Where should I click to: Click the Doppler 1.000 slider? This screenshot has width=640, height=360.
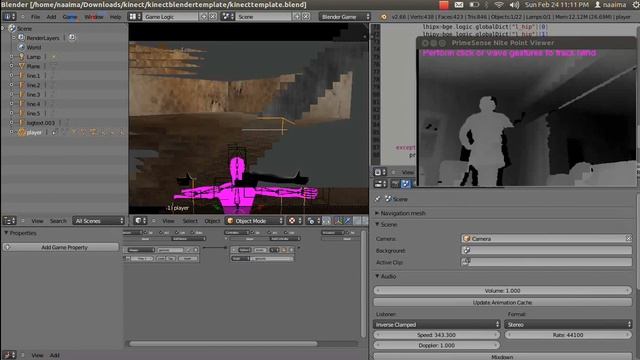(x=437, y=345)
